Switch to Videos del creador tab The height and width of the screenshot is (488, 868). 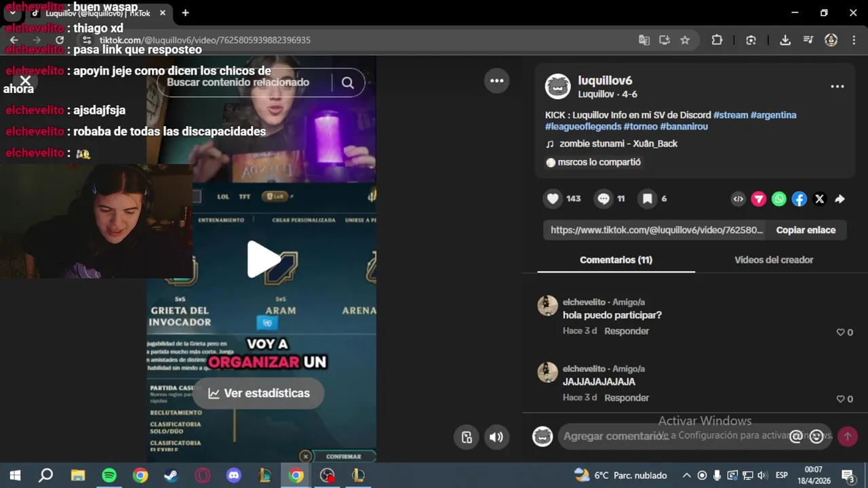point(774,260)
